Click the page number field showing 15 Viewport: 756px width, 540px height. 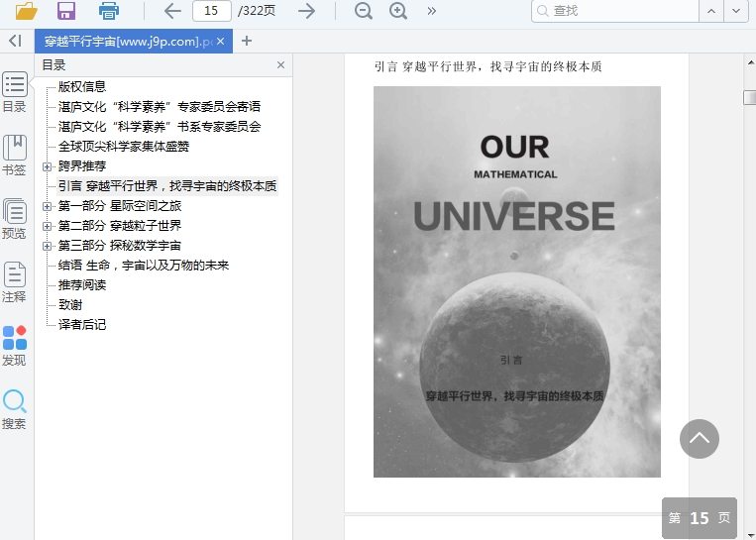tap(212, 11)
